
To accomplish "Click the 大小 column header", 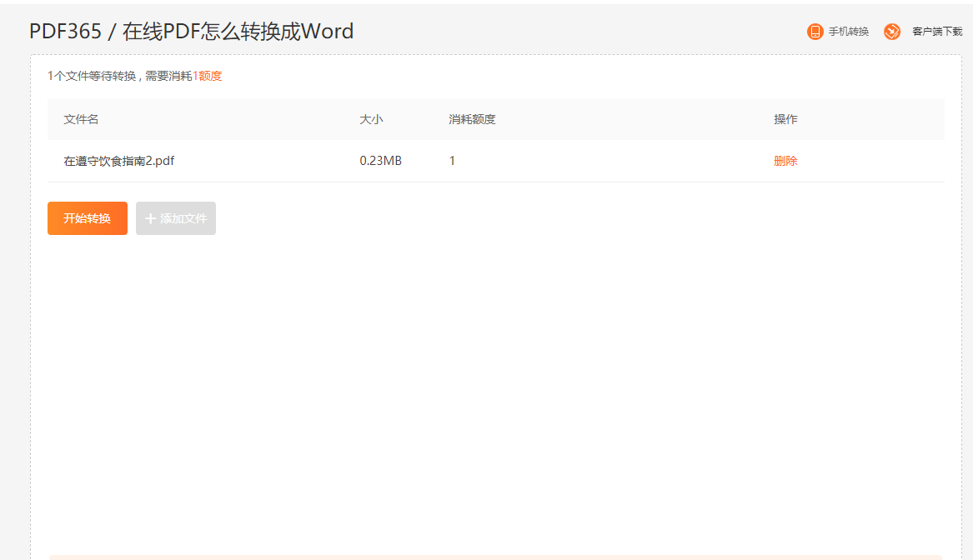I will tap(371, 119).
